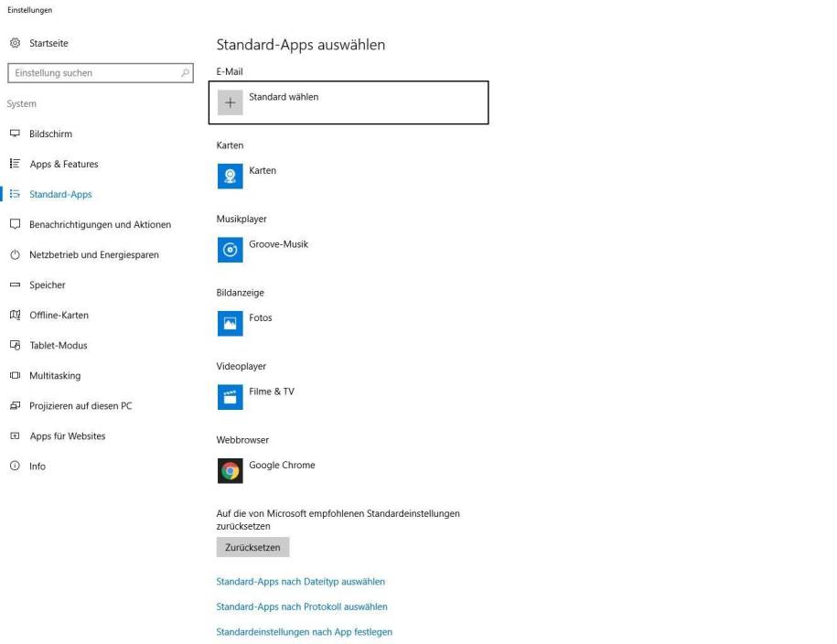Click the Offline-Karten sidebar icon
This screenshot has width=837, height=644.
(x=16, y=315)
